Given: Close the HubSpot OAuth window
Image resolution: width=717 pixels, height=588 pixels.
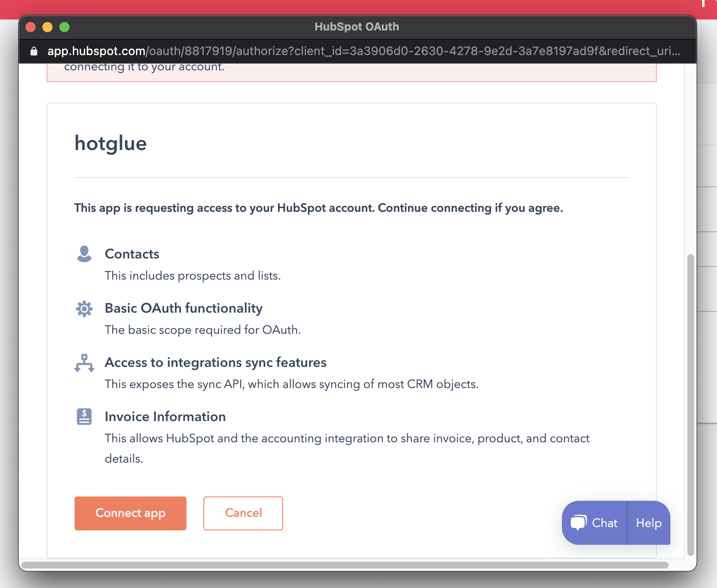Looking at the screenshot, I should pos(31,27).
